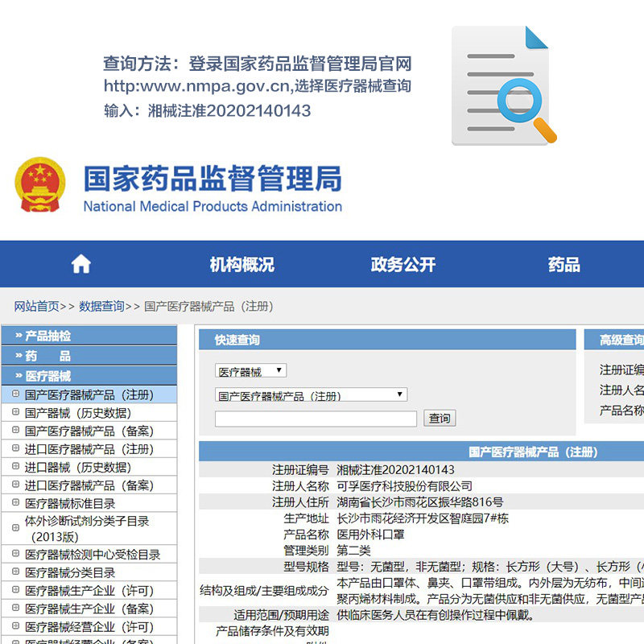The width and height of the screenshot is (644, 644).
Task: Click the 国家药品监督管理局 site title
Action: pos(213,178)
